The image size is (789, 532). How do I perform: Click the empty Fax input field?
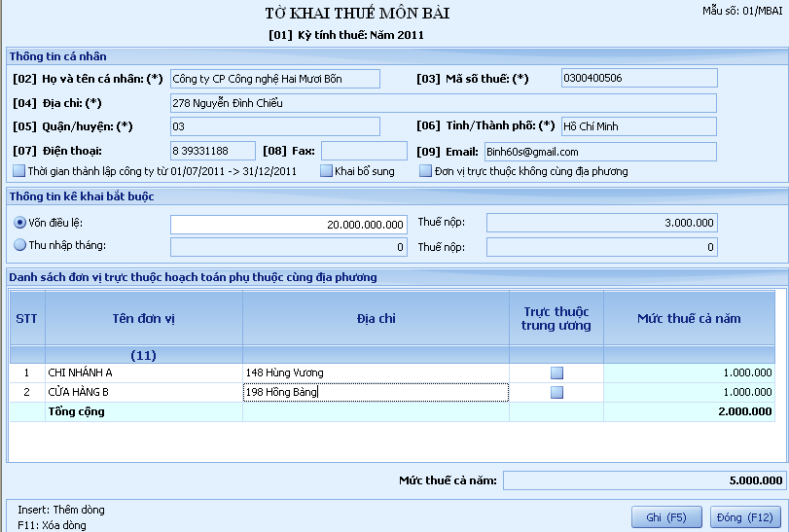(364, 151)
